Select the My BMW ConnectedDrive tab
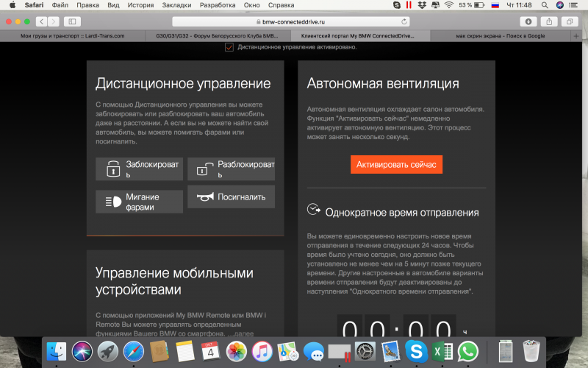Viewport: 588px width, 368px height. point(360,36)
